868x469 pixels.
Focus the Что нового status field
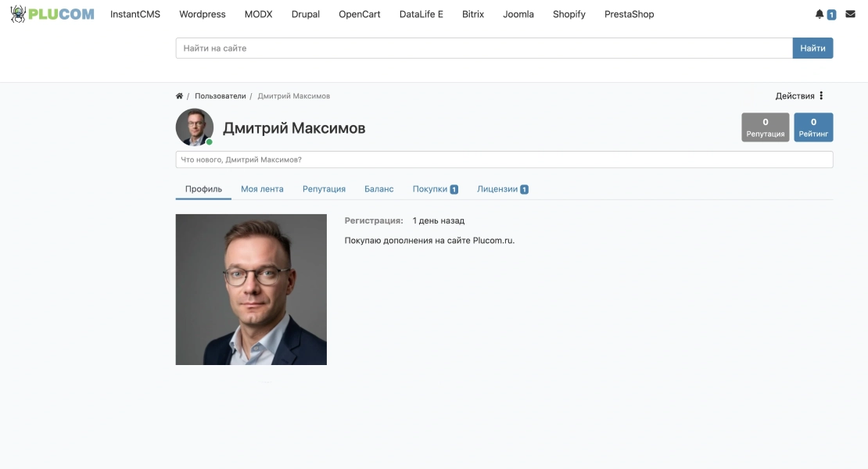coord(504,159)
